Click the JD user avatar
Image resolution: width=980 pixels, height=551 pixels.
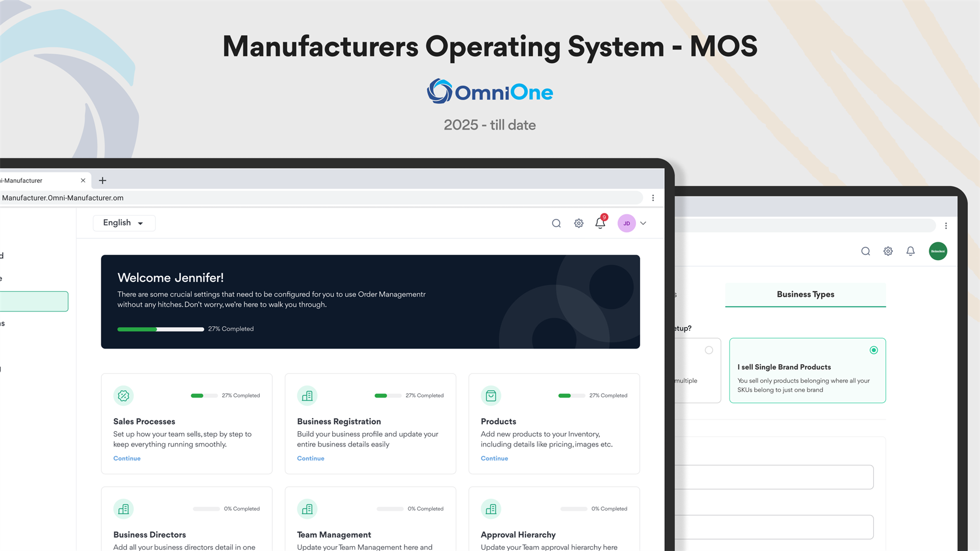pos(627,223)
